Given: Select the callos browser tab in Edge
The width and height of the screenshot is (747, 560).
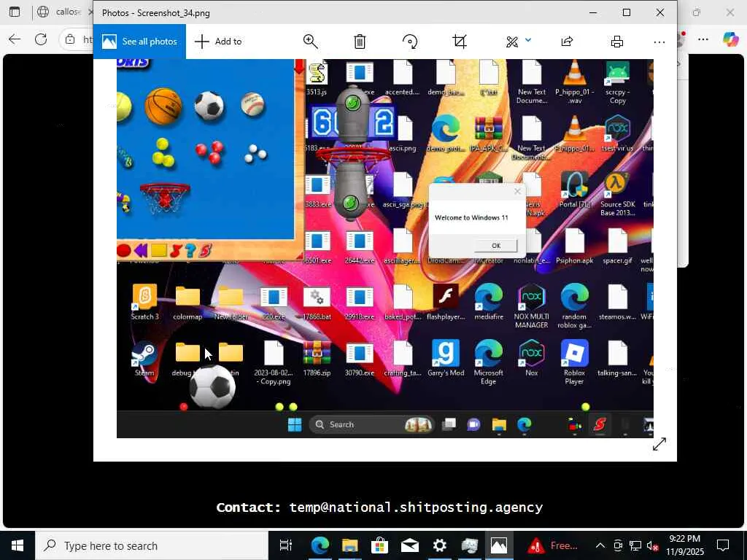Looking at the screenshot, I should coord(66,12).
